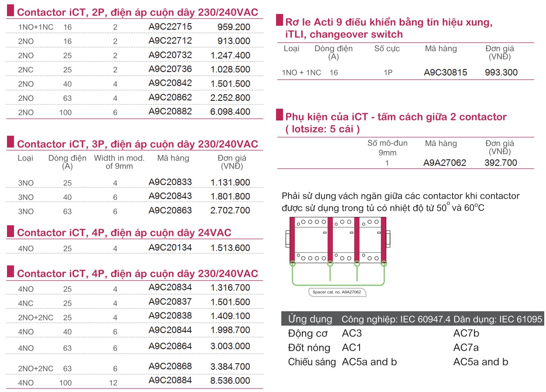Select product code A9C20838
Image resolution: width=546 pixels, height=392 pixels.
tap(170, 315)
